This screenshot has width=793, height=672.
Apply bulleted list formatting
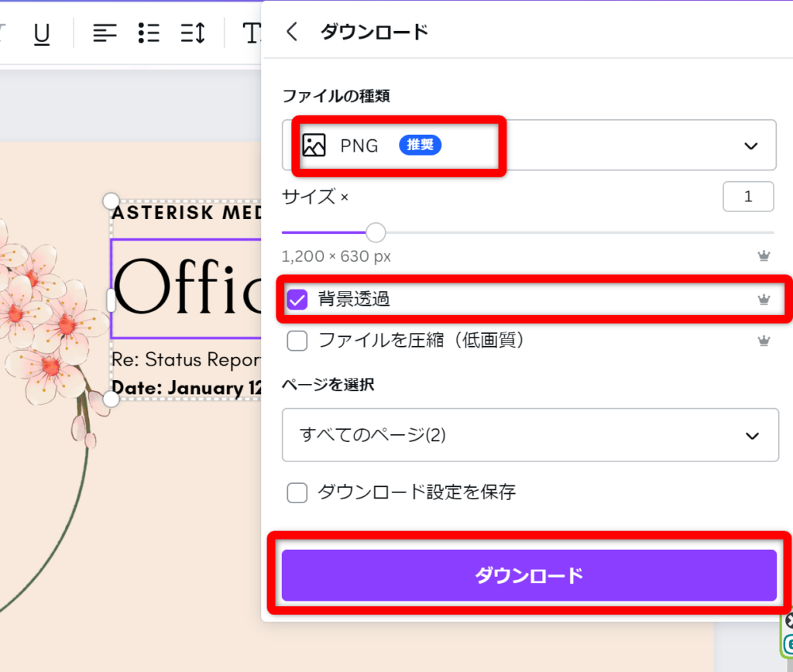pyautogui.click(x=149, y=33)
